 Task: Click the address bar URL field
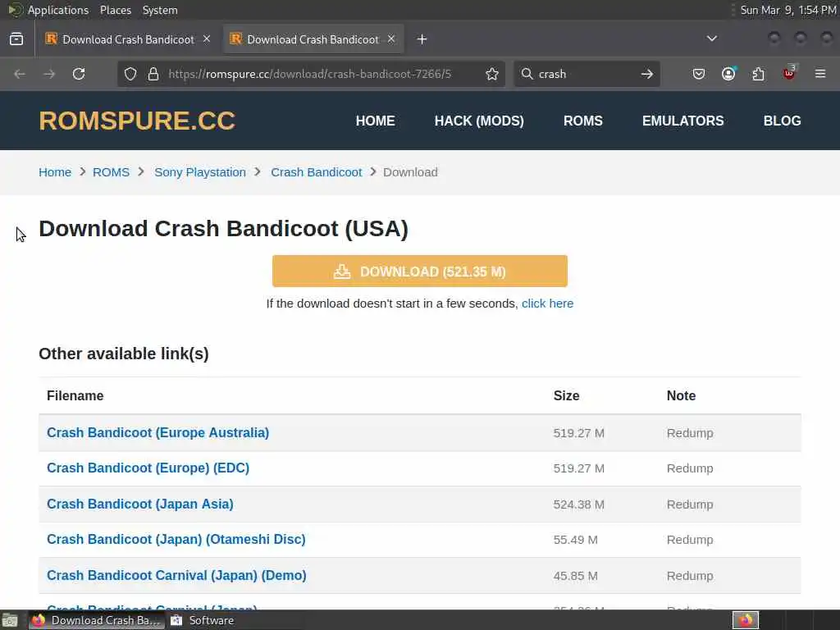coord(309,74)
